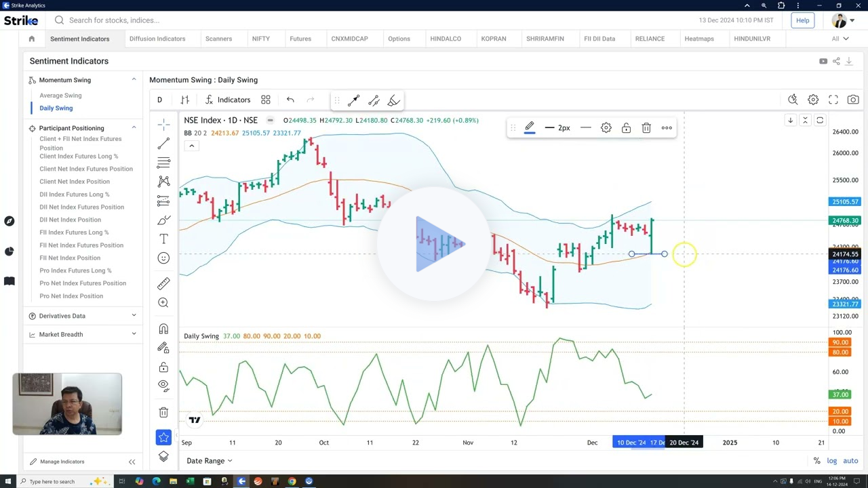Open the chart interval D selector
The width and height of the screenshot is (868, 488).
(x=159, y=100)
